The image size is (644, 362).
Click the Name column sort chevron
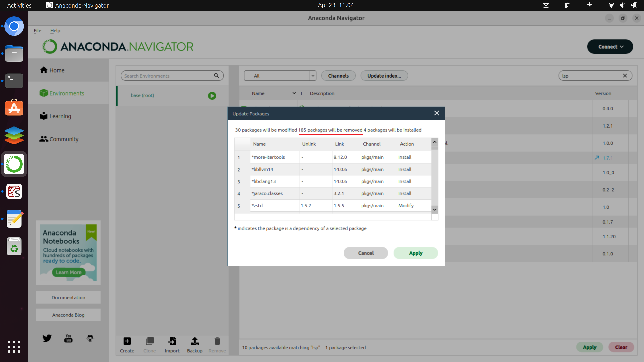click(x=294, y=93)
